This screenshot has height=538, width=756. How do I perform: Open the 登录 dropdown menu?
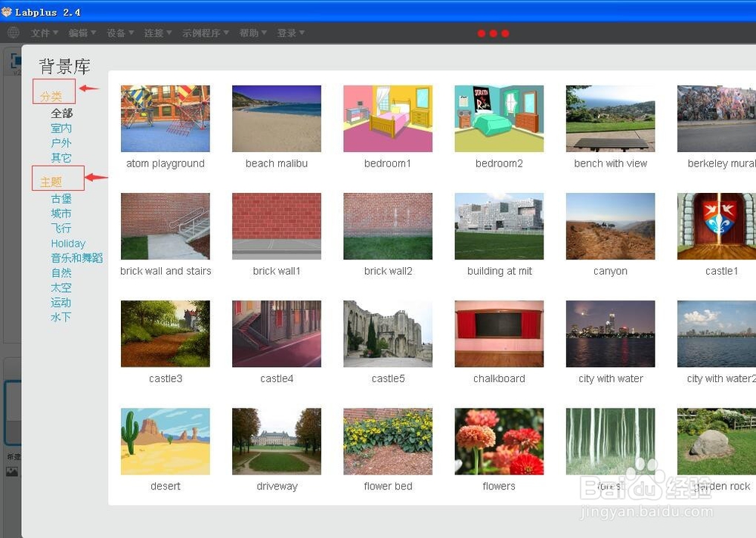point(290,33)
